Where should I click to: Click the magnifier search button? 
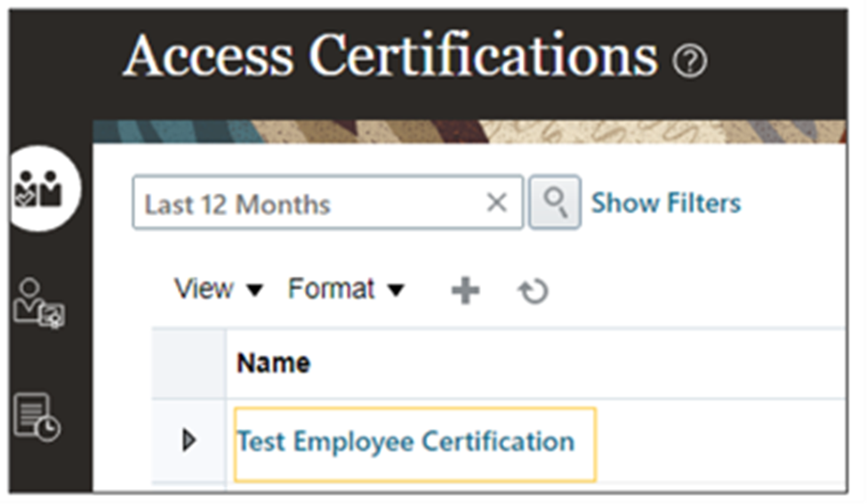pos(555,203)
